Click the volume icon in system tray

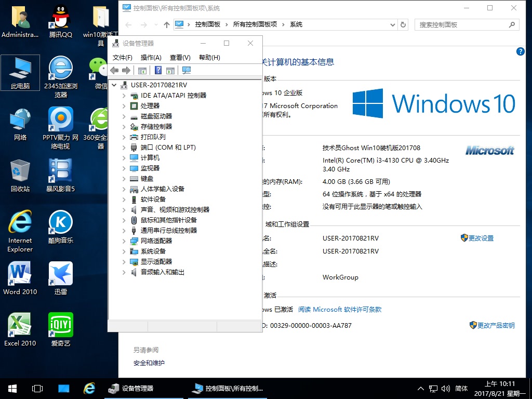445,389
